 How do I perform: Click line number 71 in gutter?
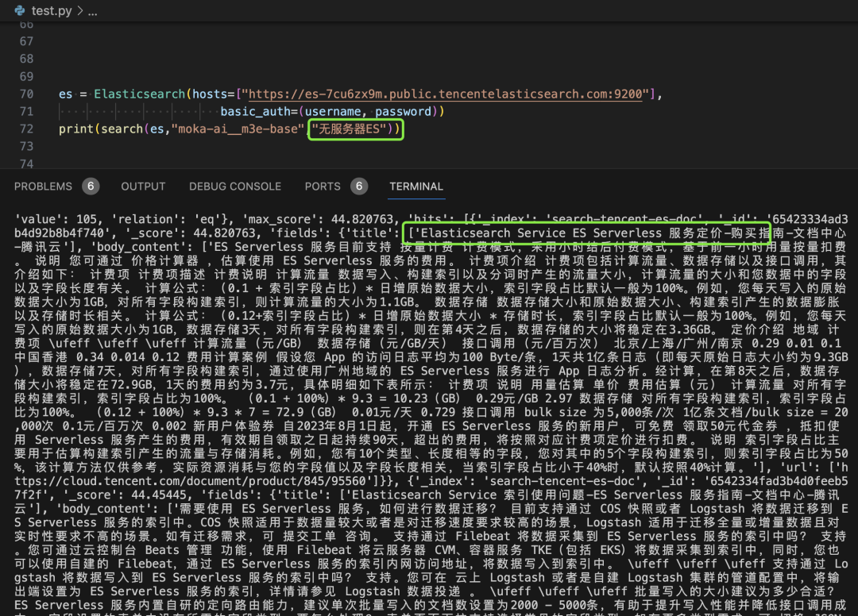tap(26, 111)
